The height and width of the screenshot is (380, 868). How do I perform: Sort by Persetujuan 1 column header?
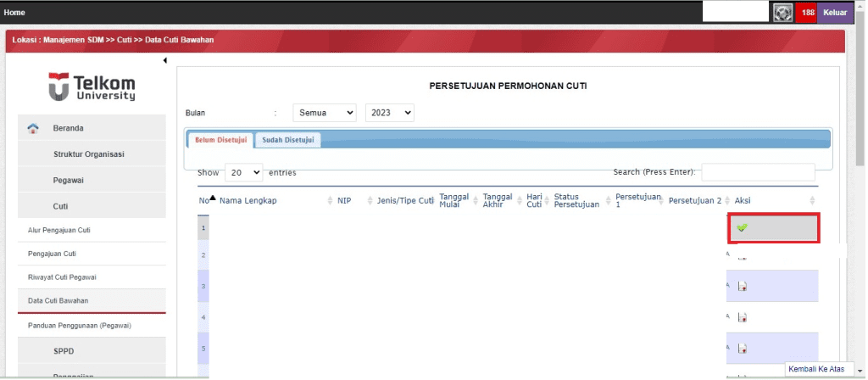639,200
